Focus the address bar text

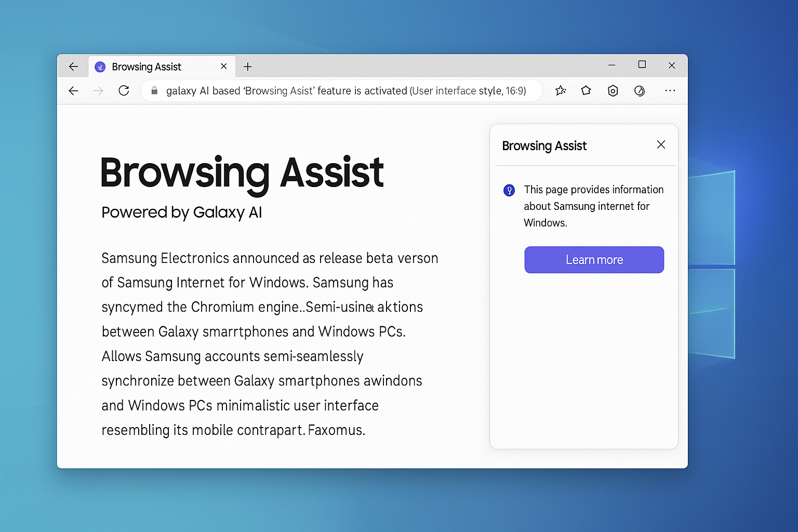(346, 91)
